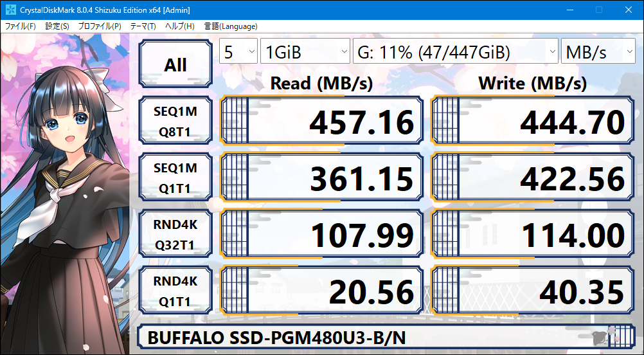Click the Read (MB/s) column header

[321, 84]
